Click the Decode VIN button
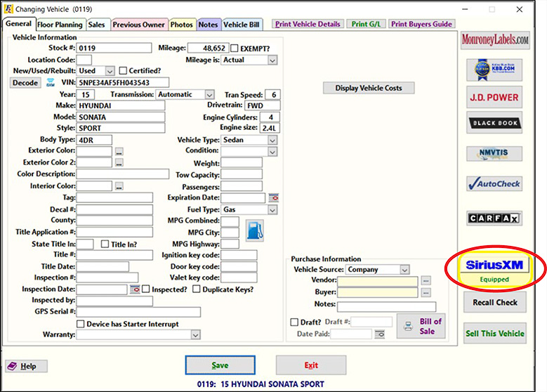Screen dimensions: 547x392 click(x=25, y=83)
